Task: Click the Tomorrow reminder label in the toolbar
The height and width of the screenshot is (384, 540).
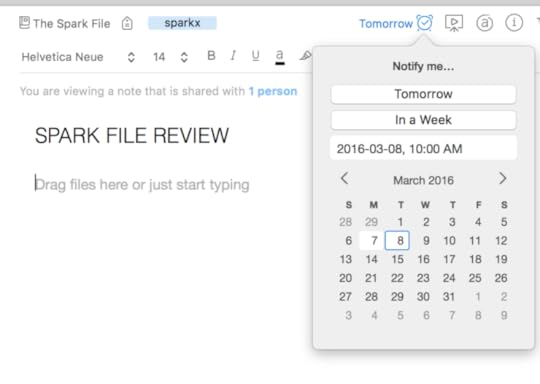Action: [386, 23]
